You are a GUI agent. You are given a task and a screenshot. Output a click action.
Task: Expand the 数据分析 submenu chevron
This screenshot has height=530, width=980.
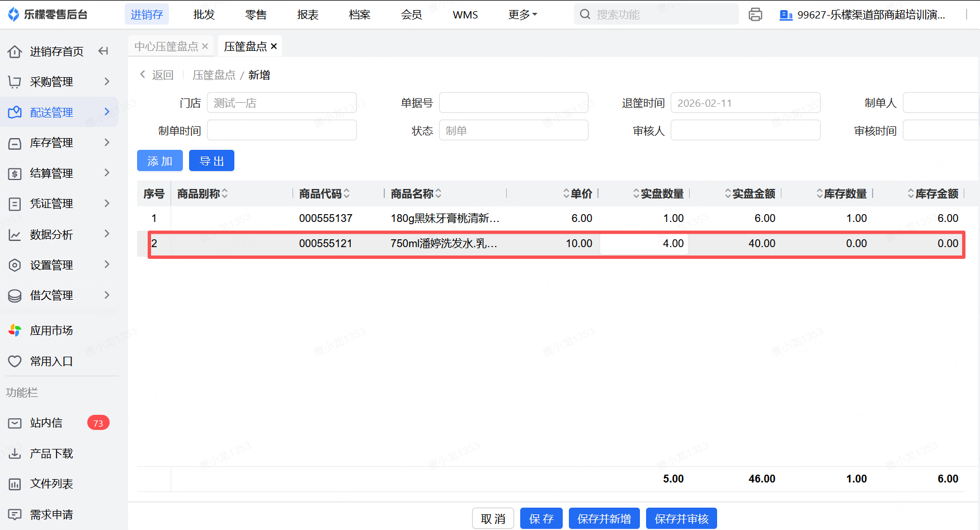click(107, 234)
